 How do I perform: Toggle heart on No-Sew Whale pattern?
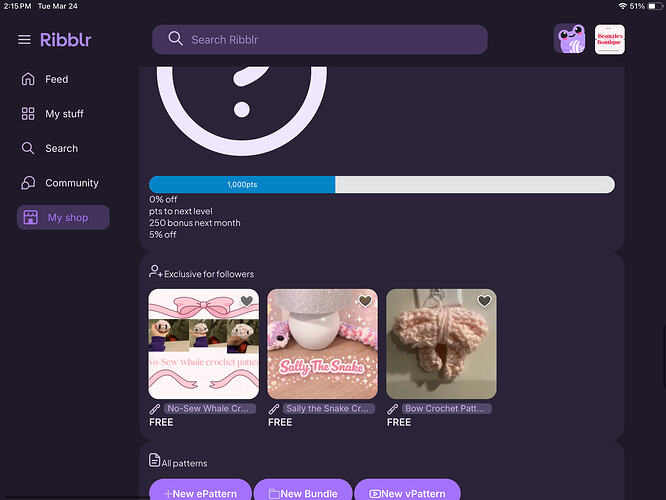coord(247,301)
